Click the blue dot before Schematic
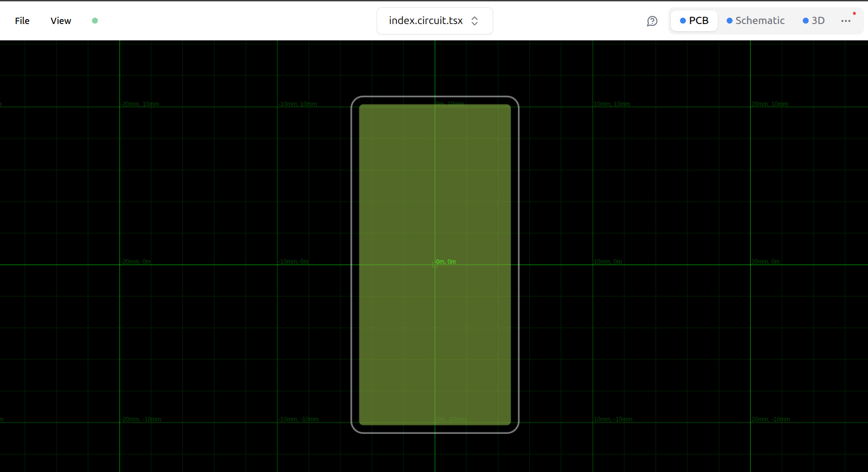 [729, 21]
